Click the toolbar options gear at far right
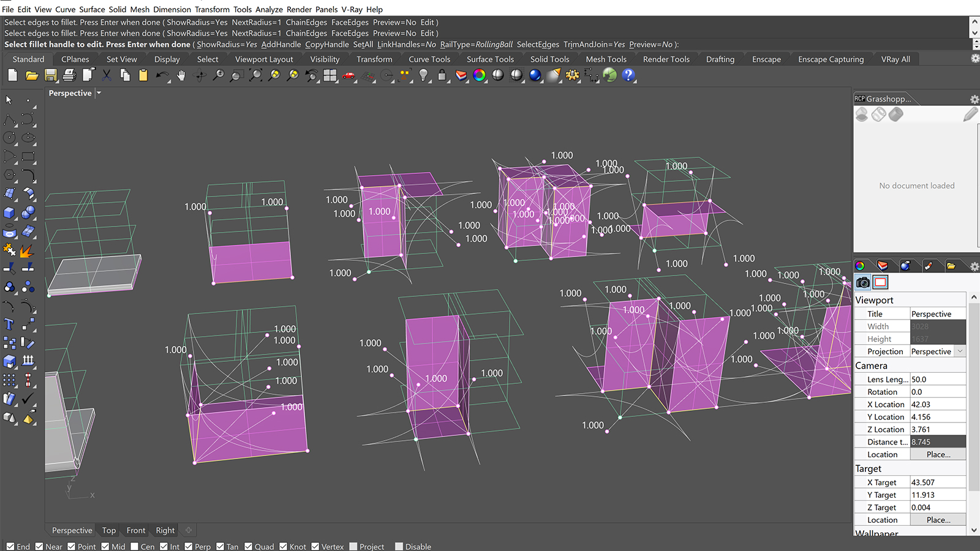 tap(975, 58)
